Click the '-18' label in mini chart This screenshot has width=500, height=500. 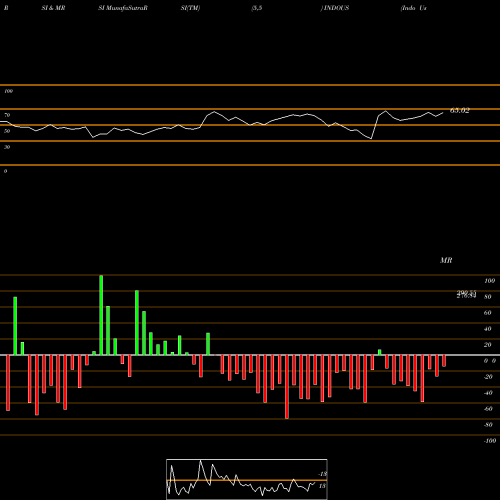pos(323,474)
